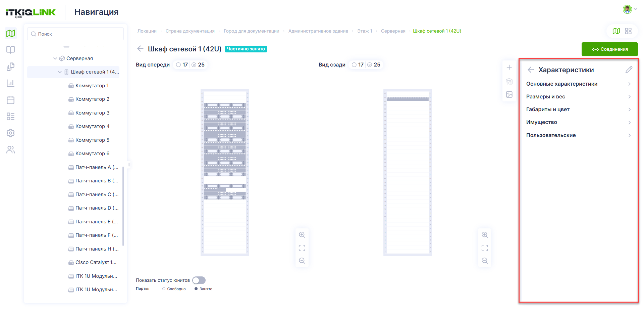Go to Серверная breadcrumb link
The image size is (644, 309).
pos(393,31)
